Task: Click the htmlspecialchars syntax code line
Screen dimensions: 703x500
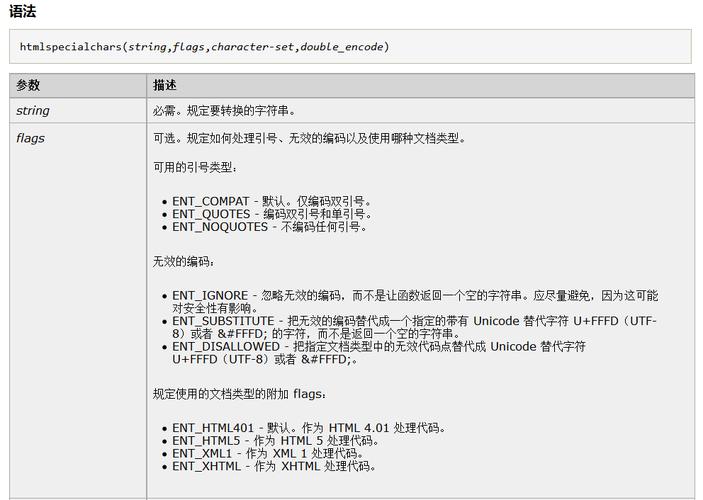Action: coord(204,47)
